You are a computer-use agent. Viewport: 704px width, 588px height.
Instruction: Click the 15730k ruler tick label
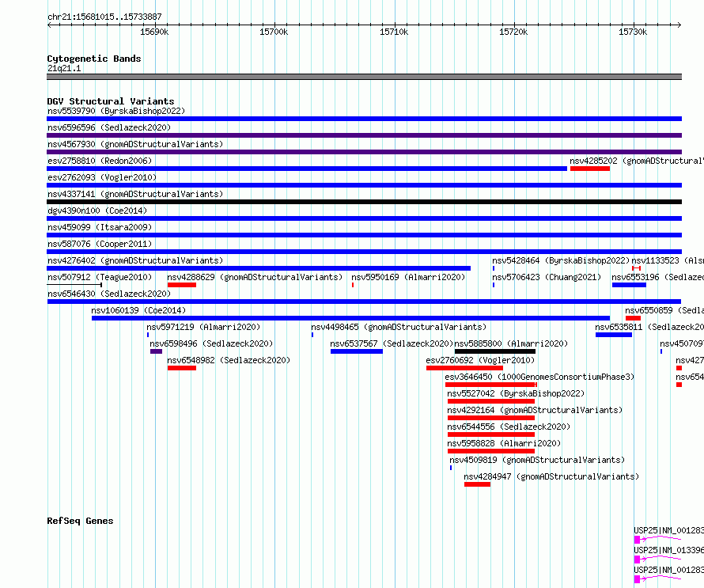(x=633, y=32)
